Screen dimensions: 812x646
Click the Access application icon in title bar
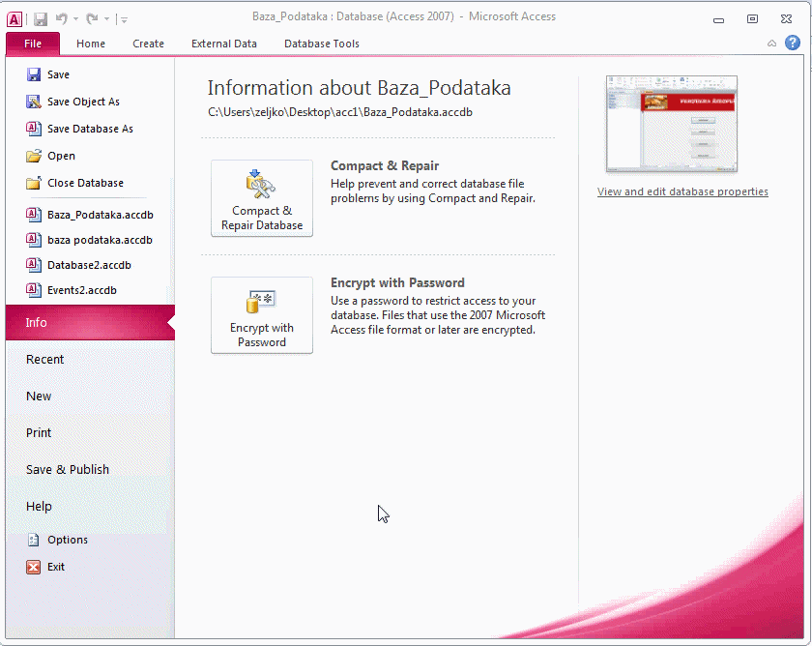pyautogui.click(x=14, y=19)
